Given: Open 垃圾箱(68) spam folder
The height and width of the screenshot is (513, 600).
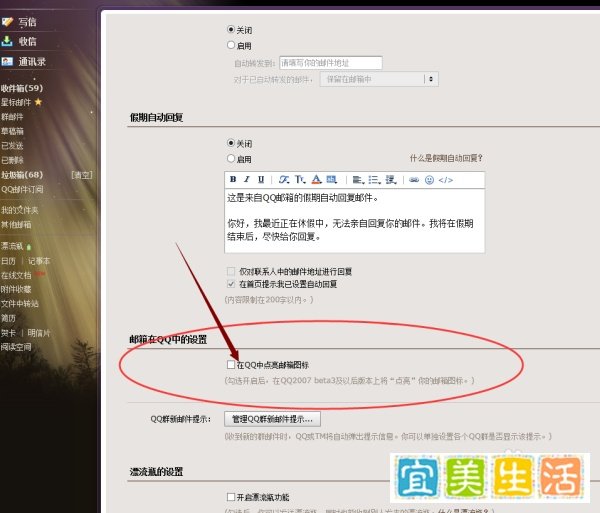Looking at the screenshot, I should point(22,175).
